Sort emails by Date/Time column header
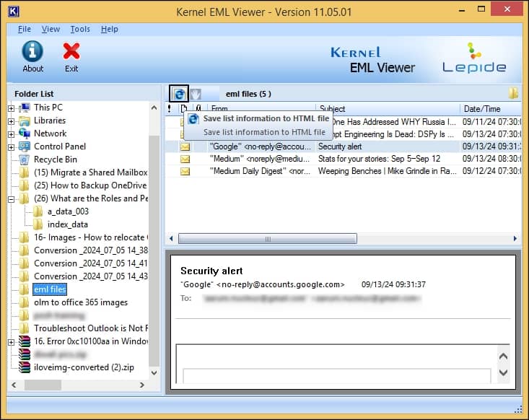The width and height of the screenshot is (529, 420). [x=491, y=109]
